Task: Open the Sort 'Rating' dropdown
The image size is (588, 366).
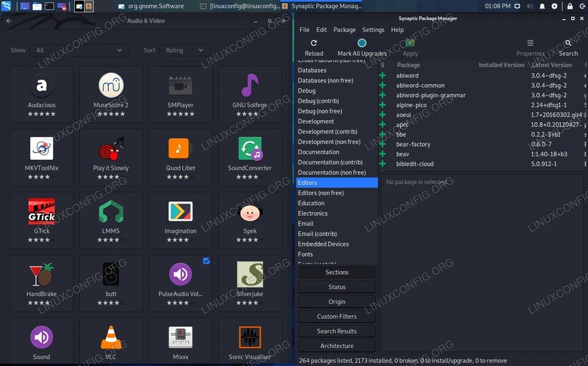Action: 184,50
